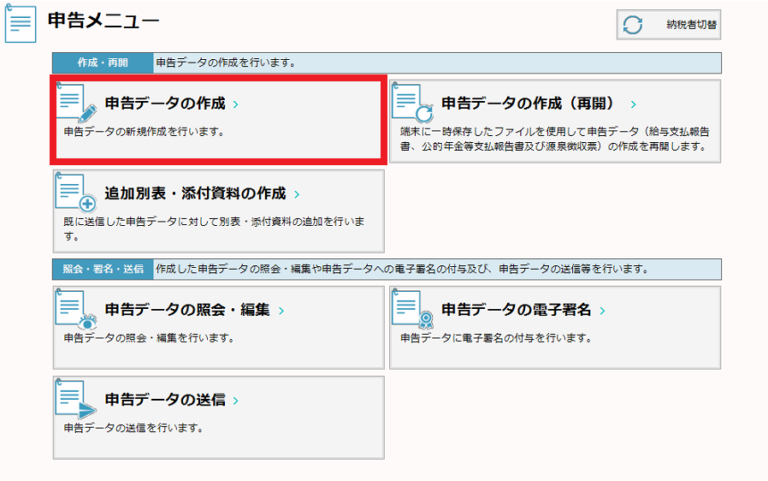768x481 pixels.
Task: Click text 申告データの送信を行います。
Action: coord(134,428)
